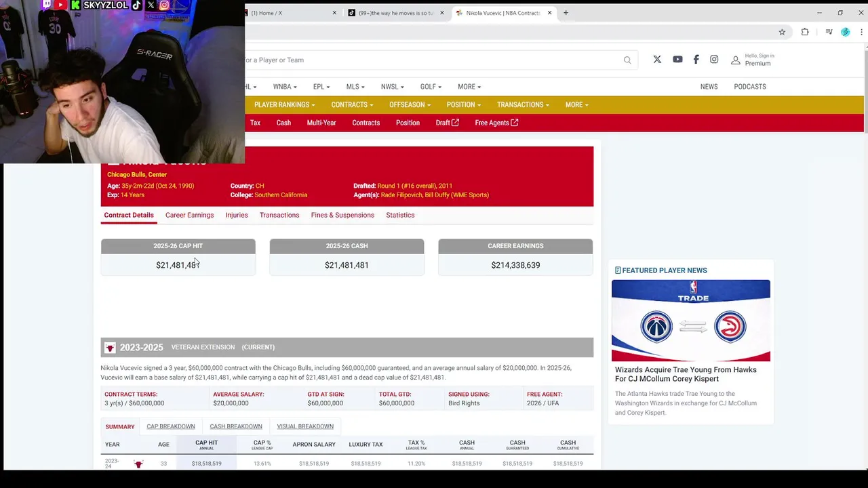Switch to the Fines & Suspensions tab

[342, 215]
